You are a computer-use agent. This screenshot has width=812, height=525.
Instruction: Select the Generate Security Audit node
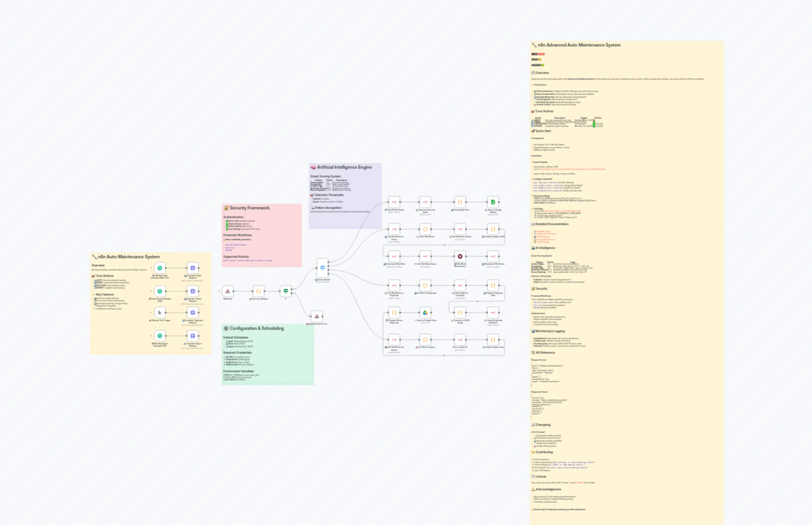pyautogui.click(x=425, y=202)
